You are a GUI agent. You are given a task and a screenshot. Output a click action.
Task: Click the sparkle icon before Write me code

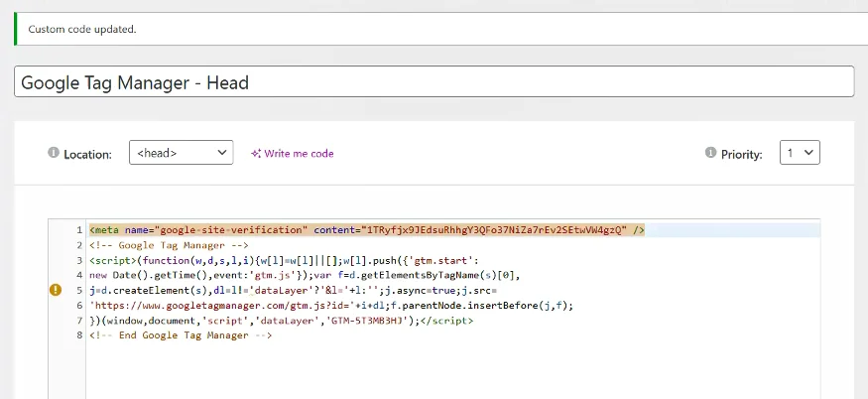click(x=256, y=154)
